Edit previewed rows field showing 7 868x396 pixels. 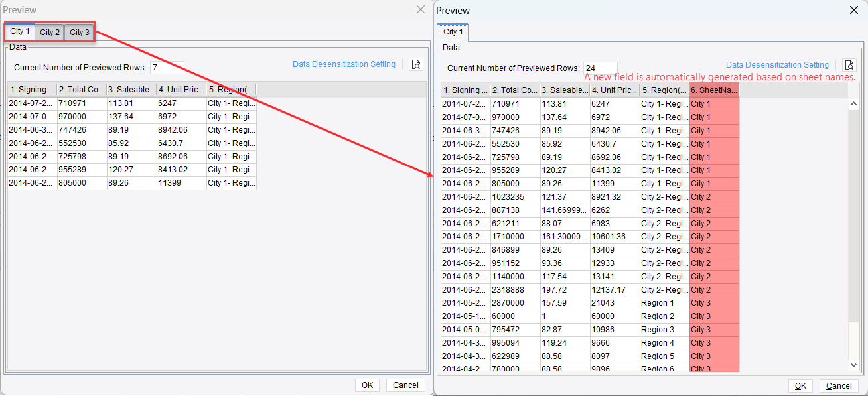coord(167,68)
